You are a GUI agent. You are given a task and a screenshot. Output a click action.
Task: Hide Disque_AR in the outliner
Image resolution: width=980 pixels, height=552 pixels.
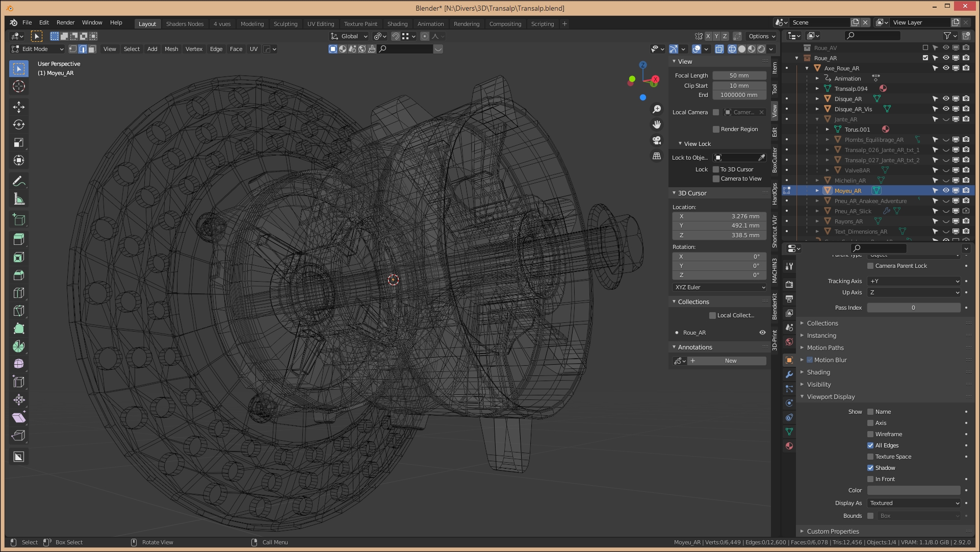coord(946,99)
